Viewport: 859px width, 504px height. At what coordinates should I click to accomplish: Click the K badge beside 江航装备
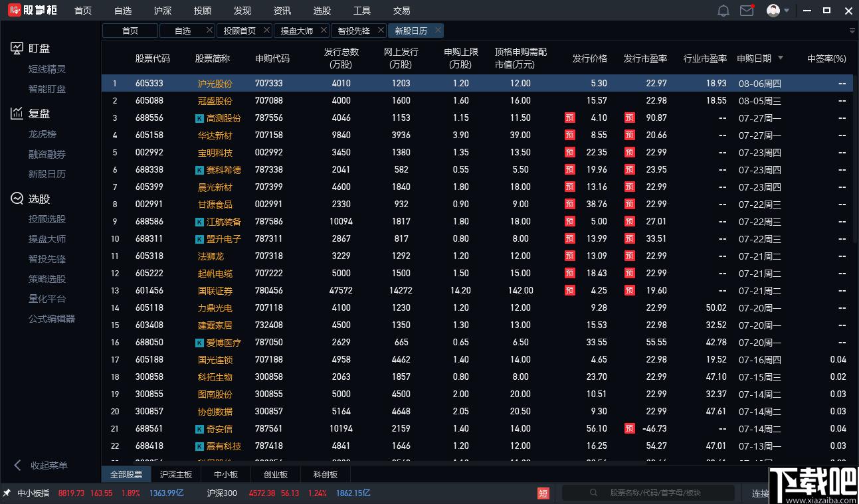199,222
